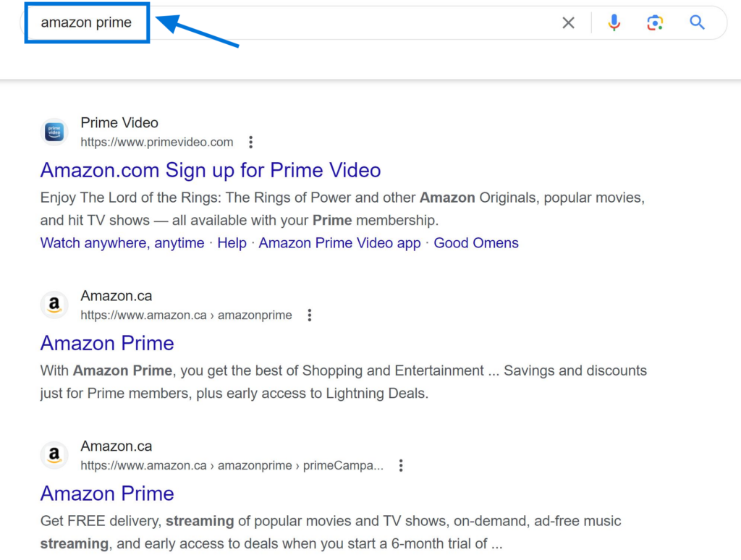Image resolution: width=741 pixels, height=560 pixels.
Task: Click the Amazon.ca favicon on second result
Action: coord(54,305)
